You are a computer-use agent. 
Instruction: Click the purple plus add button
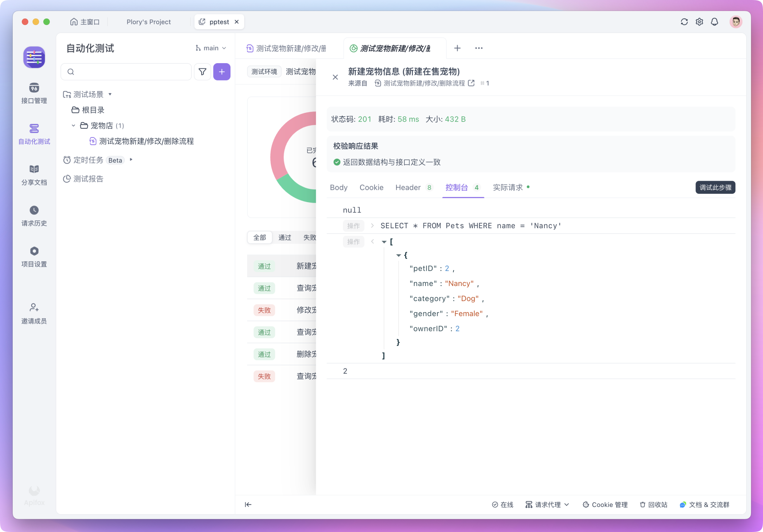pyautogui.click(x=222, y=72)
